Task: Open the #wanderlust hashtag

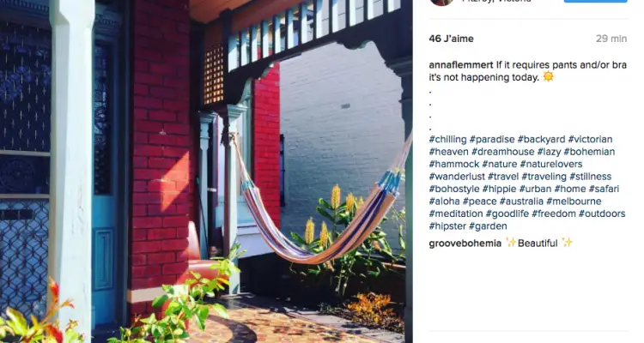Action: (457, 177)
